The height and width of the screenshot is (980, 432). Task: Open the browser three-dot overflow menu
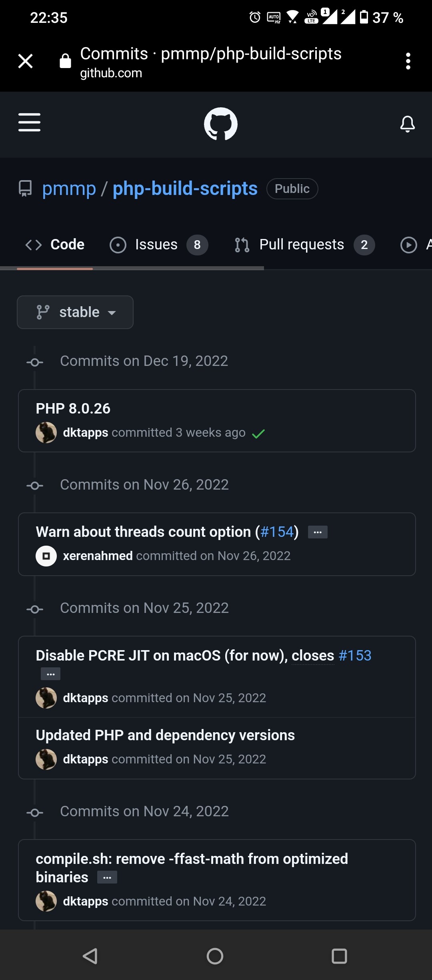point(408,61)
